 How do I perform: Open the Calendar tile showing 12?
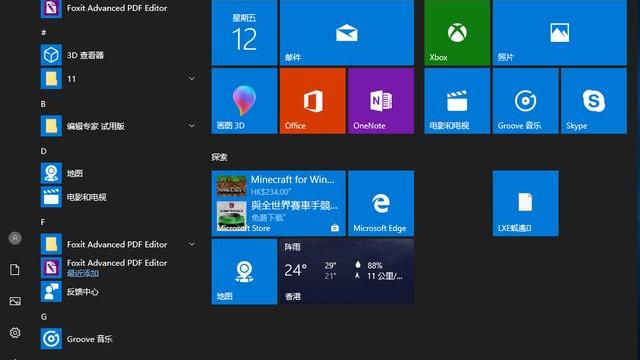[x=244, y=33]
